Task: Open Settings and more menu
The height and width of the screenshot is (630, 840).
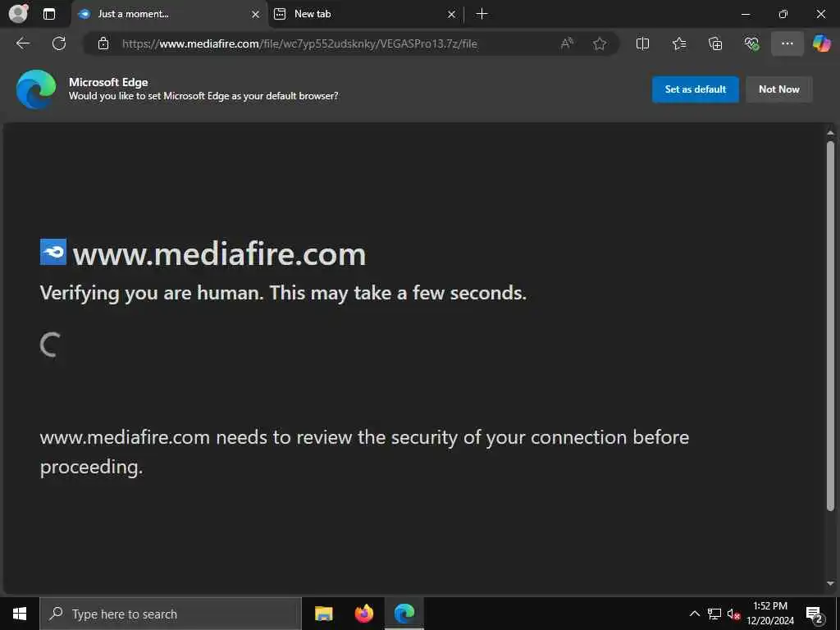Action: click(x=787, y=43)
